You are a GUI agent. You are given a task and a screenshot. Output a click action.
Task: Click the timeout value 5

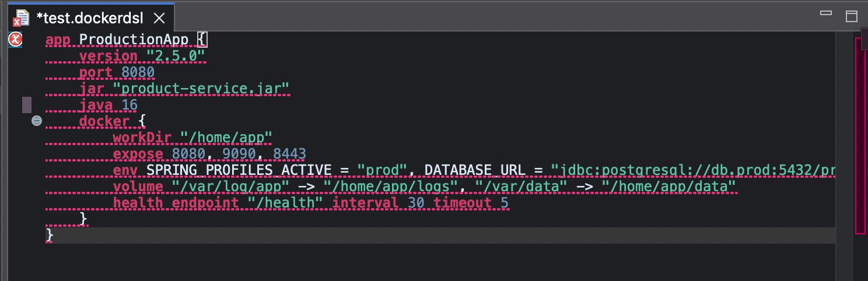[504, 203]
